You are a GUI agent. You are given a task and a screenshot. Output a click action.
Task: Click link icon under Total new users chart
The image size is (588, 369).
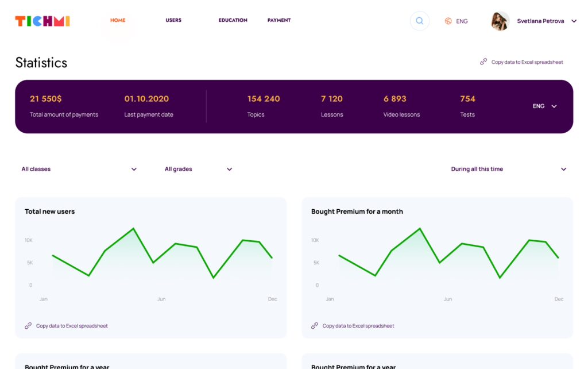click(x=28, y=326)
